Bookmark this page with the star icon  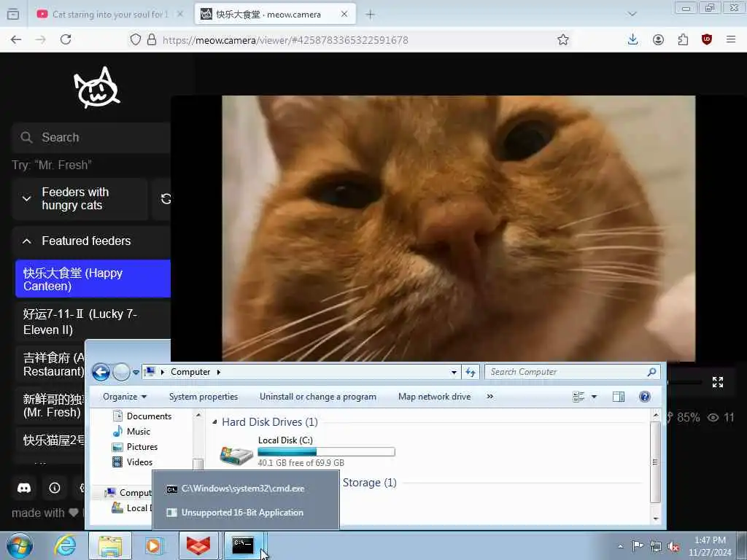563,40
